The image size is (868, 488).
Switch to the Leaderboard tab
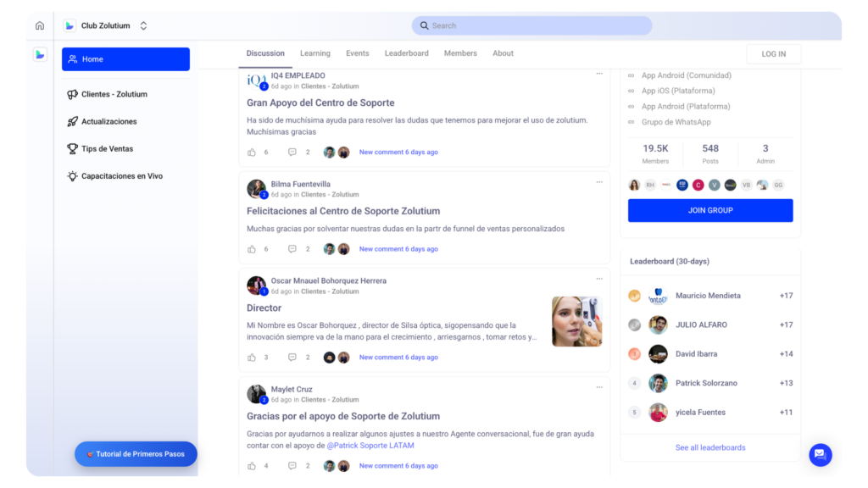click(406, 53)
